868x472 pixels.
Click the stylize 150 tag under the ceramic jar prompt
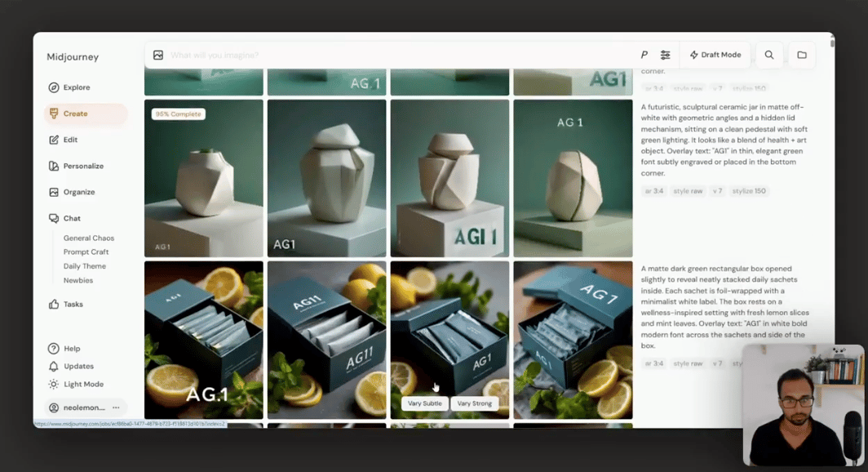749,191
